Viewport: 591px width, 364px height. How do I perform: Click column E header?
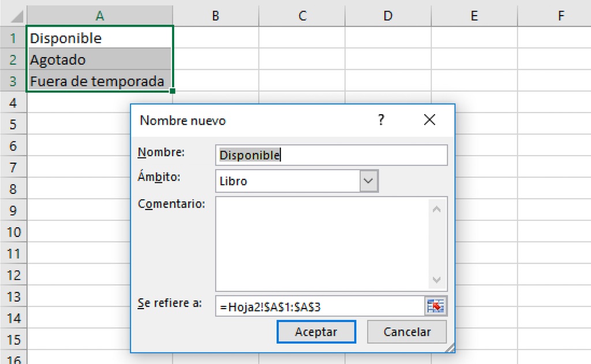click(474, 16)
